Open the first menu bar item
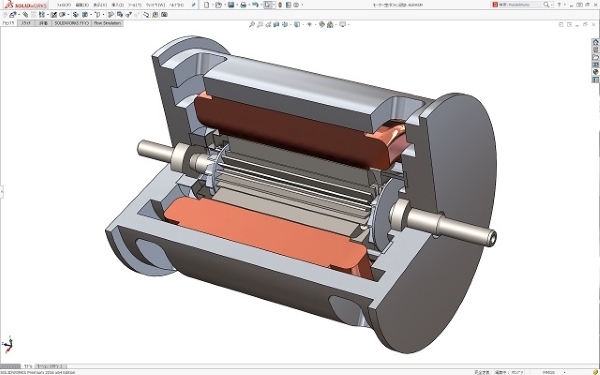Image resolution: width=600 pixels, height=375 pixels. pyautogui.click(x=64, y=5)
